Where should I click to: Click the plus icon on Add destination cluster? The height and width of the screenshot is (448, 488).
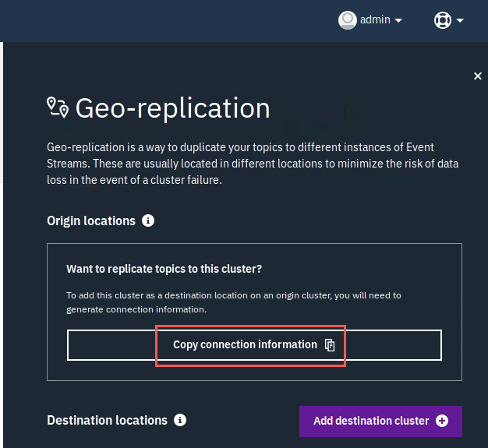coord(442,421)
